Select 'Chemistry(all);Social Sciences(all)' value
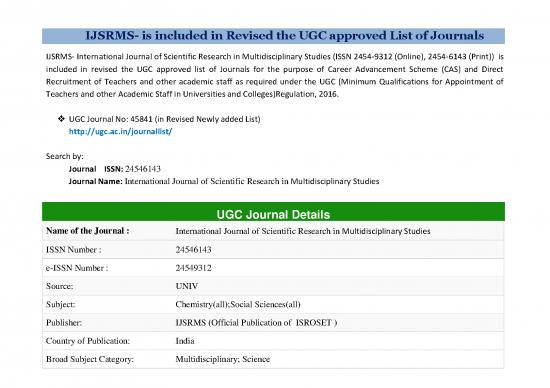Image resolution: width=550 pixels, height=388 pixels. [238, 305]
